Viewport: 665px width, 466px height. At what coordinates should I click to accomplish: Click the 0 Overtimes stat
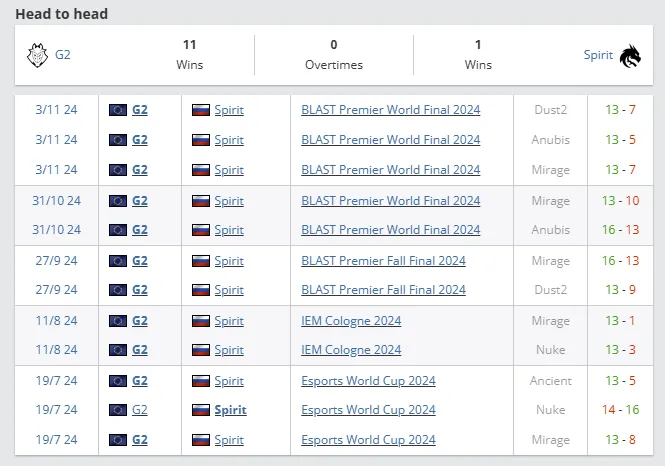click(334, 55)
